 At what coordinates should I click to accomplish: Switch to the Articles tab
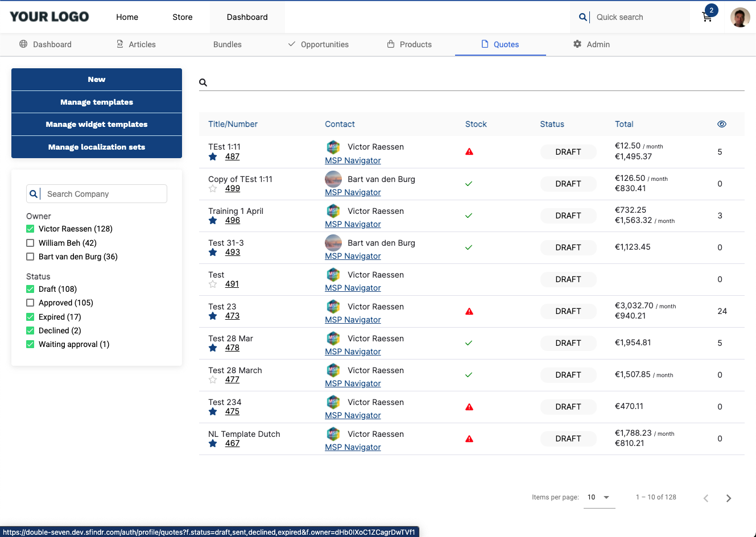click(142, 44)
